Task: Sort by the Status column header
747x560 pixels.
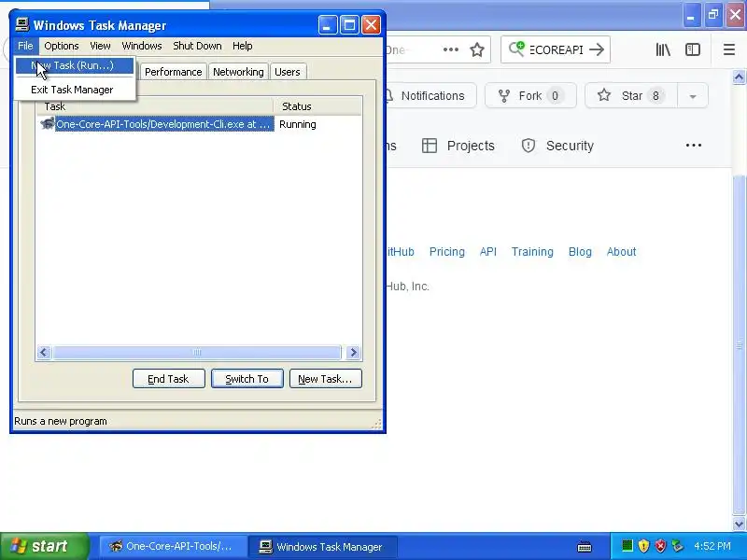Action: pyautogui.click(x=317, y=106)
